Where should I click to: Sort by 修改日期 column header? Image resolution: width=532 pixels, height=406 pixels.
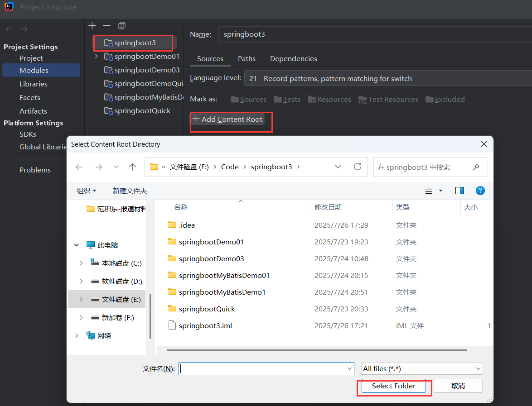328,207
